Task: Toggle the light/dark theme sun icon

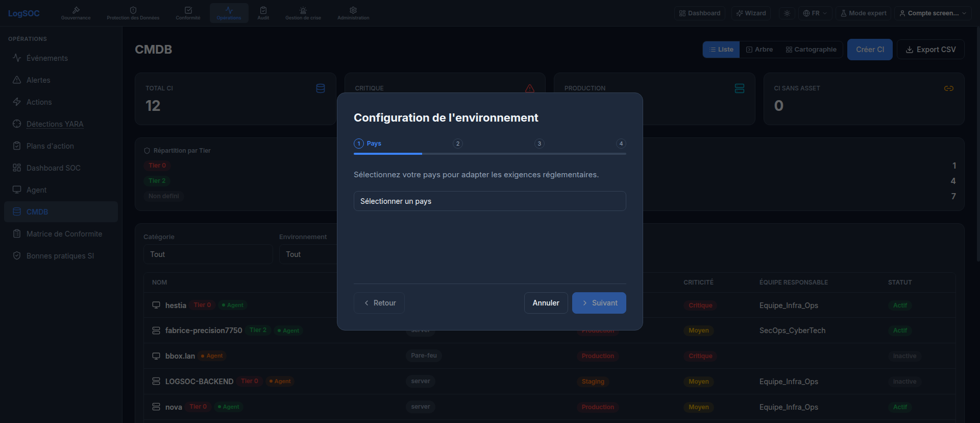Action: coord(787,13)
